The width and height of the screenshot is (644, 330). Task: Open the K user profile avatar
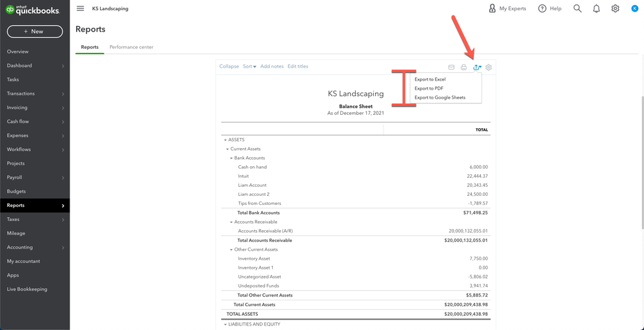(634, 8)
